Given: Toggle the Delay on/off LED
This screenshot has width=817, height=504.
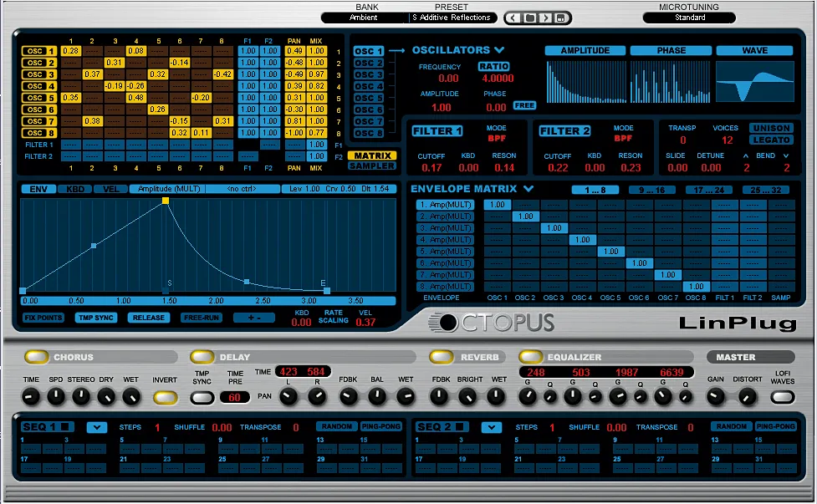Looking at the screenshot, I should 202,357.
